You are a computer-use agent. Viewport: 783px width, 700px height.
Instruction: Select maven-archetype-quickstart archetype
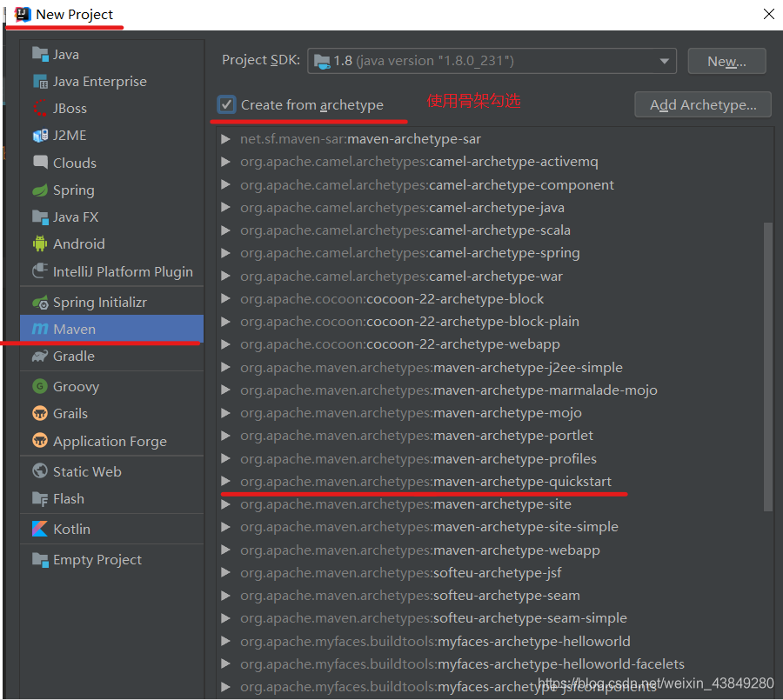coord(425,482)
